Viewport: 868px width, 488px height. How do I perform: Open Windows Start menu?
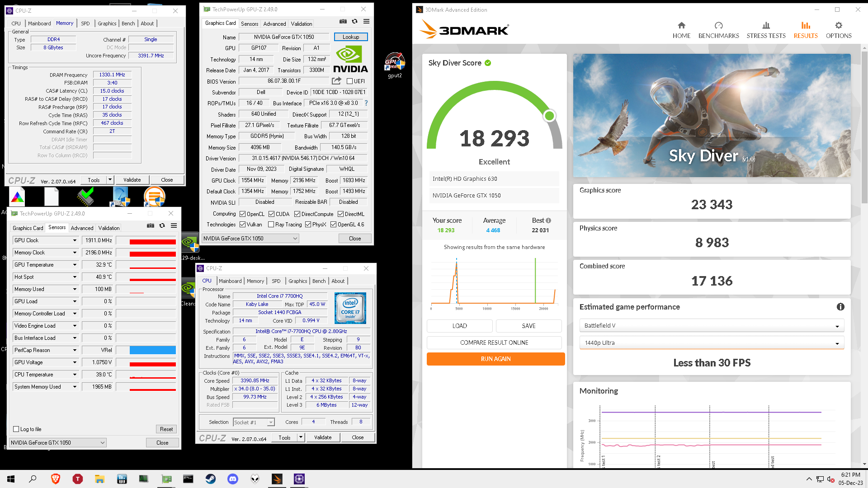pos(11,479)
